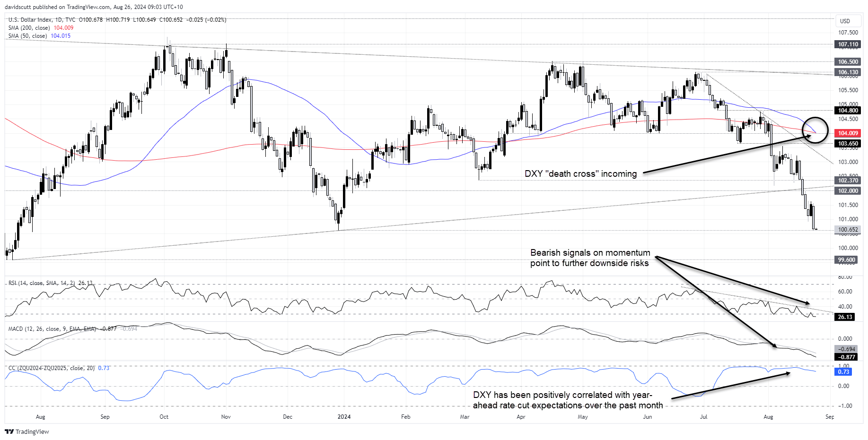The image size is (868, 440).
Task: Click the Oct label on time axis
Action: tap(164, 417)
